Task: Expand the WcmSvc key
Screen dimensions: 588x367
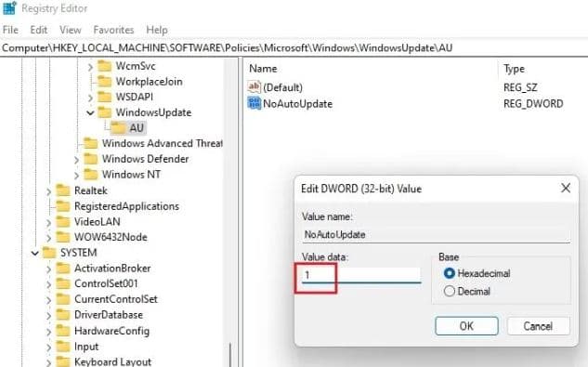Action: [90, 67]
